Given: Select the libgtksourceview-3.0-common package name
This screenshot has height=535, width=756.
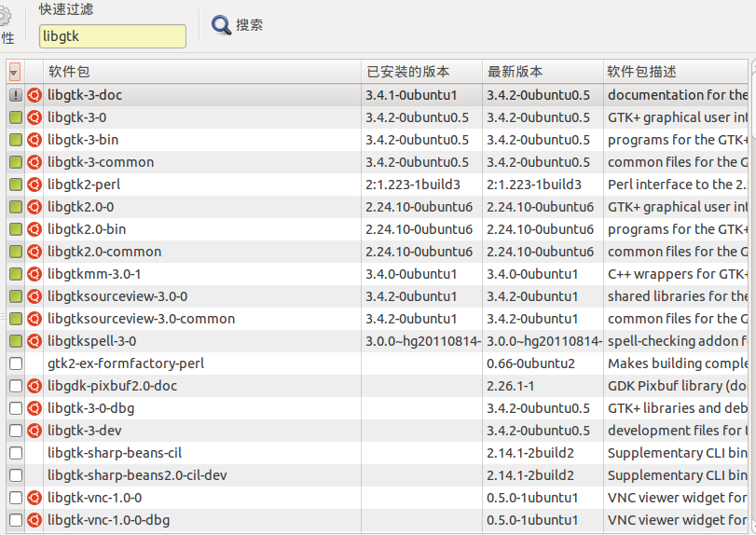Looking at the screenshot, I should tap(142, 319).
